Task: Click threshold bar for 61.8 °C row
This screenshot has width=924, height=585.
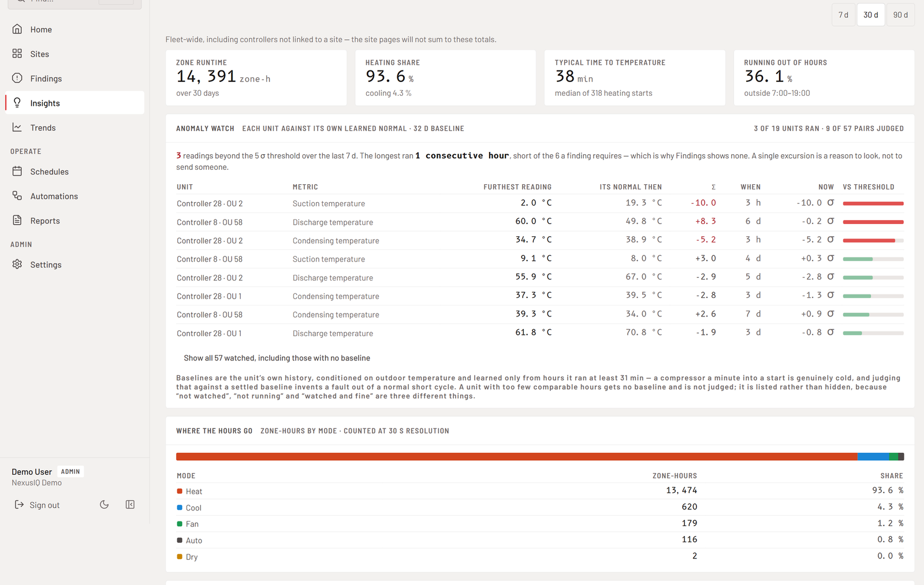Action: click(x=873, y=333)
